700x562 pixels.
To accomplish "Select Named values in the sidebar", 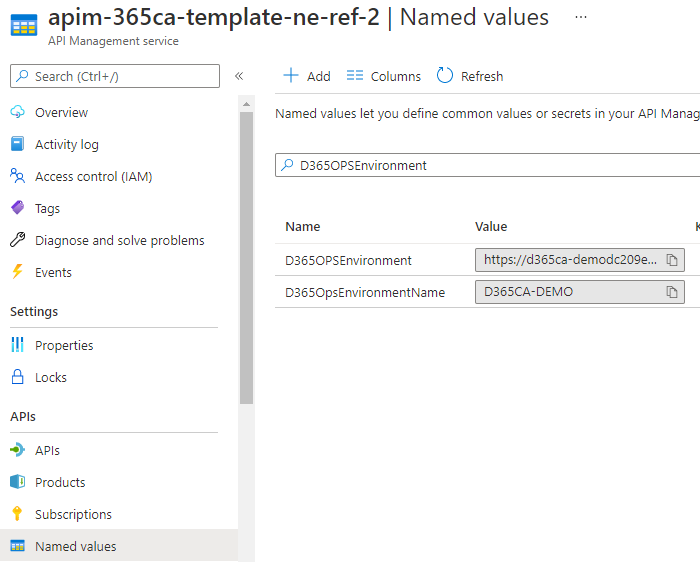I will [76, 546].
